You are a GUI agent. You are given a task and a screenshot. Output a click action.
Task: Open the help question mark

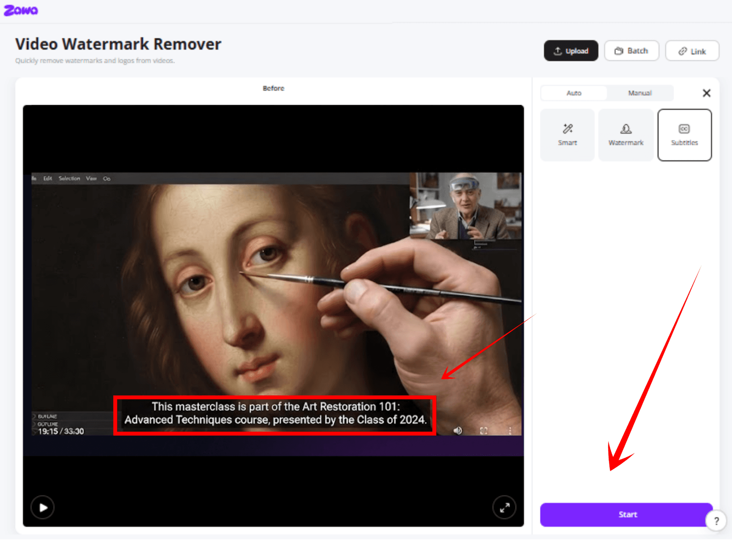click(x=716, y=521)
